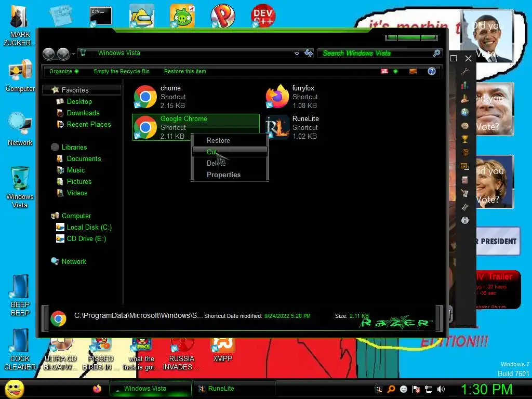The width and height of the screenshot is (532, 399).
Task: Click the Forward navigation arrow in explorer
Action: click(63, 54)
